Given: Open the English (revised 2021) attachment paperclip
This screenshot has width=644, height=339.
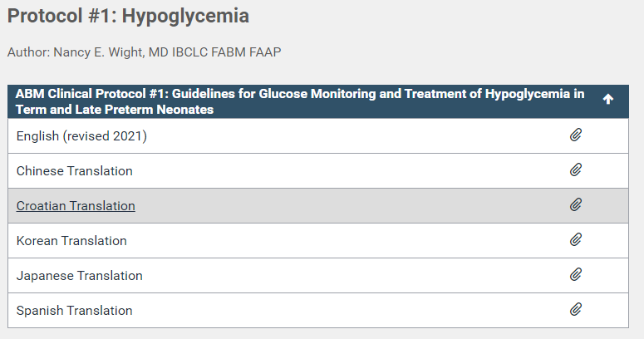Looking at the screenshot, I should (x=576, y=135).
